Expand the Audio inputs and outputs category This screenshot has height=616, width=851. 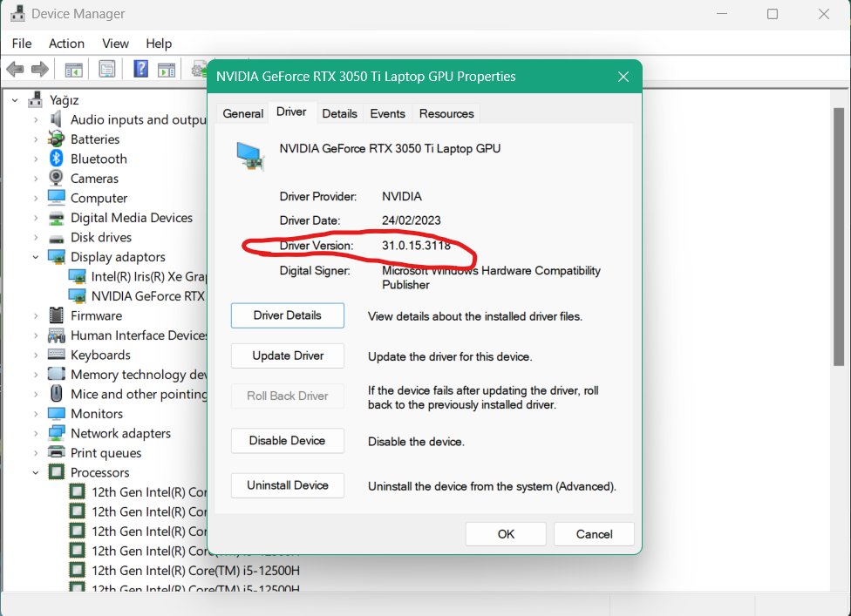pos(36,120)
